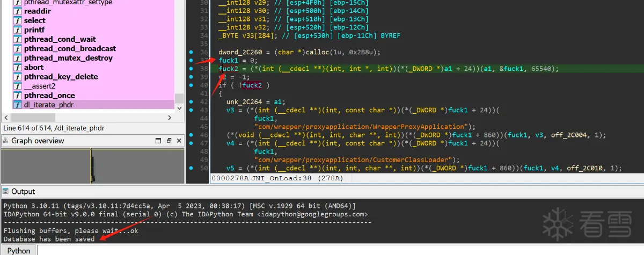This screenshot has width=644, height=255.
Task: Toggle breakpoint dot on line 38
Action: tap(192, 69)
